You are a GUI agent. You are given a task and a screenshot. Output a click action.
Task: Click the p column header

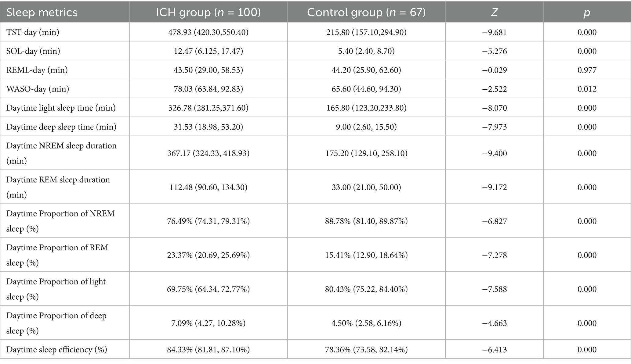587,12
